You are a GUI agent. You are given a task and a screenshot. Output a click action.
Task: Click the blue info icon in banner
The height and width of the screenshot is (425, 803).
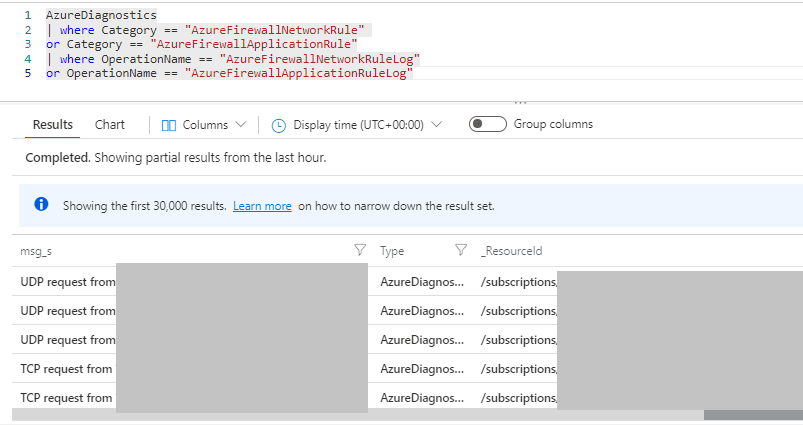42,205
